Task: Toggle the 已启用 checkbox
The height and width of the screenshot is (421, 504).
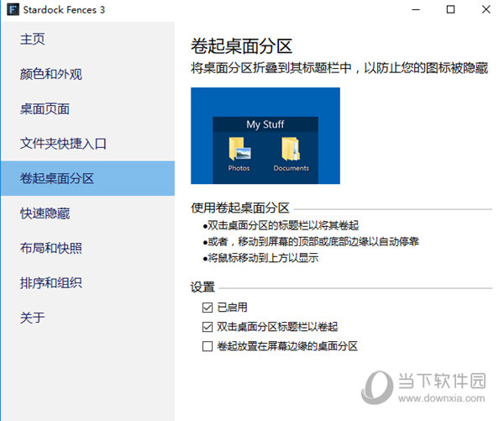Action: (x=207, y=308)
